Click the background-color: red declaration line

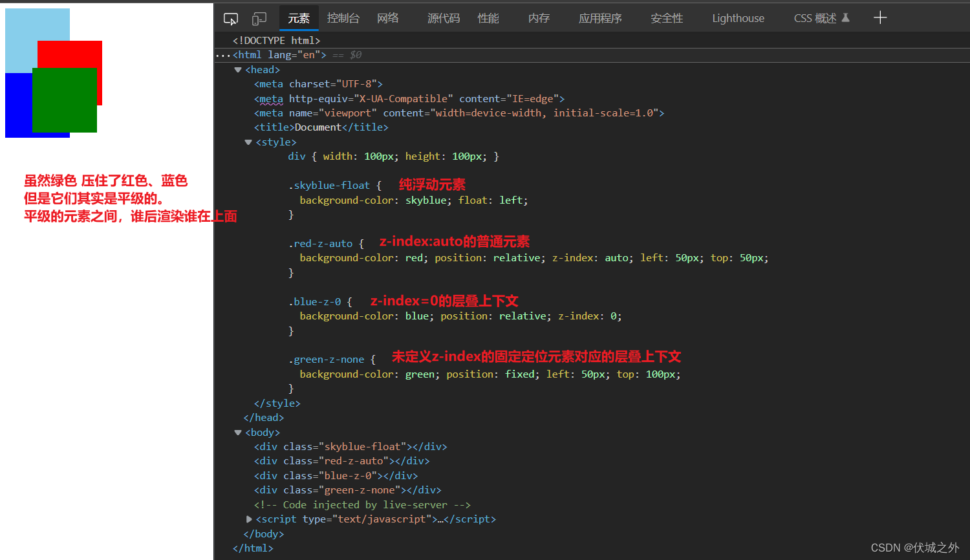534,258
